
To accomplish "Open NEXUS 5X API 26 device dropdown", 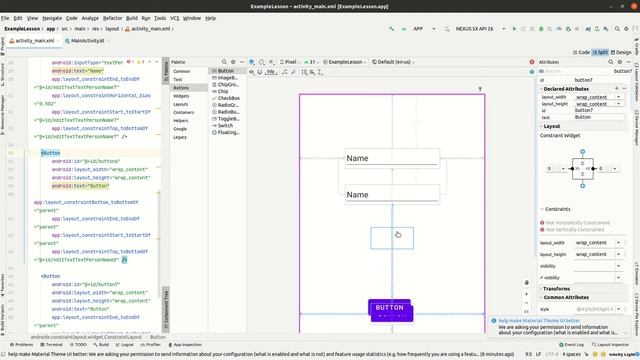I will (480, 29).
